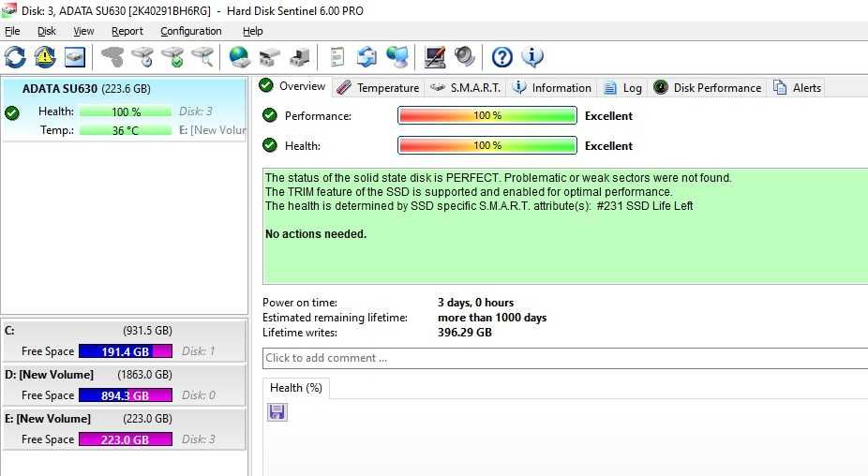
Task: Click the green check beside Health label in Overview
Action: (270, 145)
